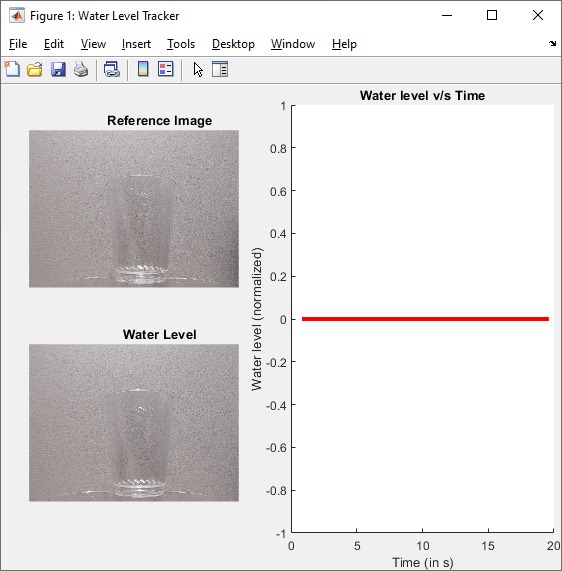Image resolution: width=562 pixels, height=571 pixels.
Task: Open the File menu
Action: click(x=18, y=44)
